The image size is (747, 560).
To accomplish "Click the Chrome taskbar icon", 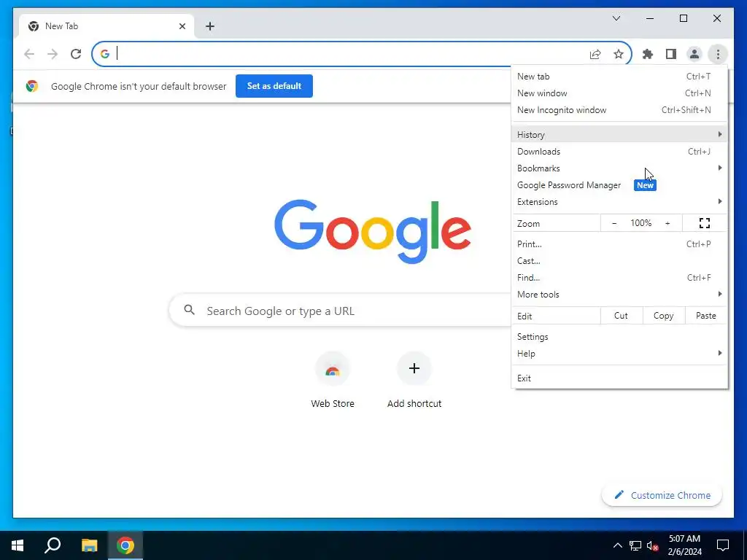I will coord(125,545).
